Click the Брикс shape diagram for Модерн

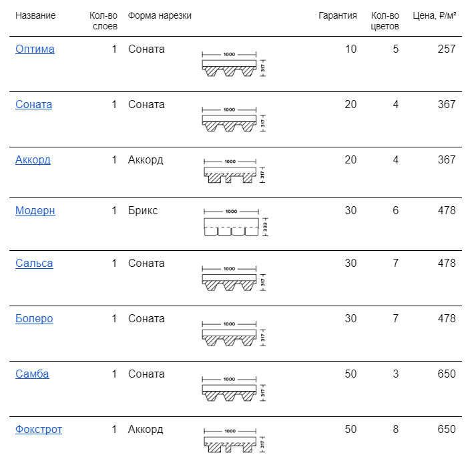[x=236, y=223]
